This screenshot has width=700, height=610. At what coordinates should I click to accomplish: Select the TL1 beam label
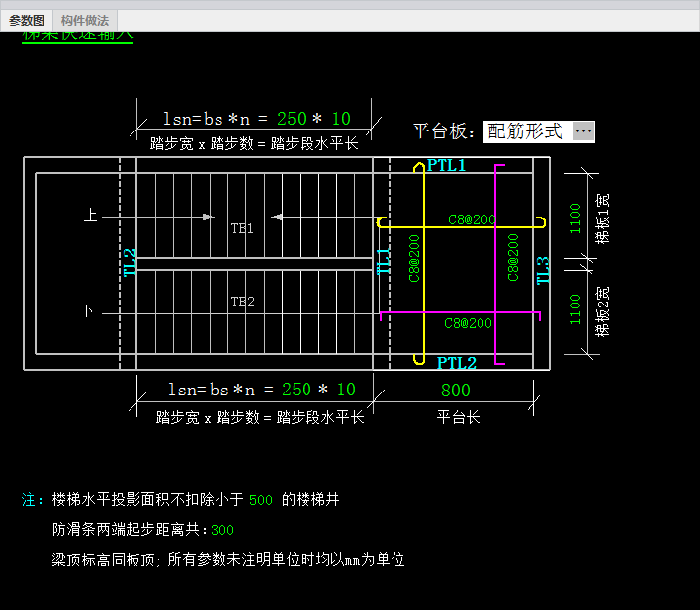click(x=384, y=261)
